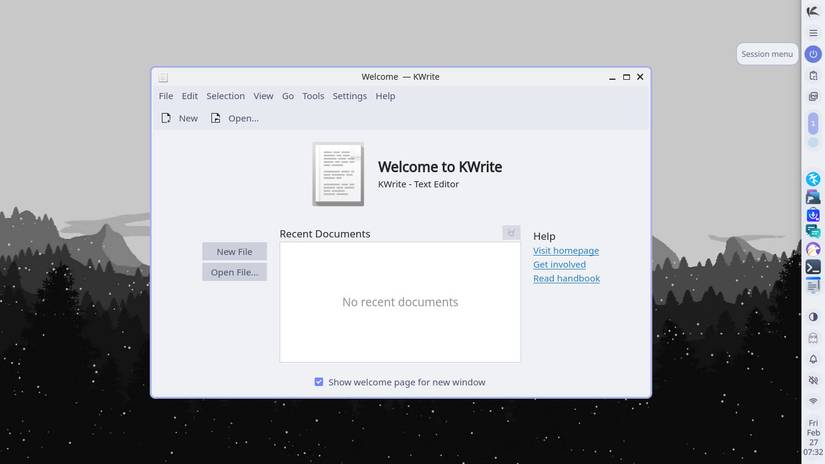Image resolution: width=825 pixels, height=464 pixels.
Task: Click the muted volume icon
Action: click(813, 381)
